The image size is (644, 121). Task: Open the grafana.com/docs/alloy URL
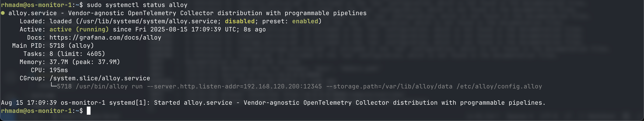[105, 38]
